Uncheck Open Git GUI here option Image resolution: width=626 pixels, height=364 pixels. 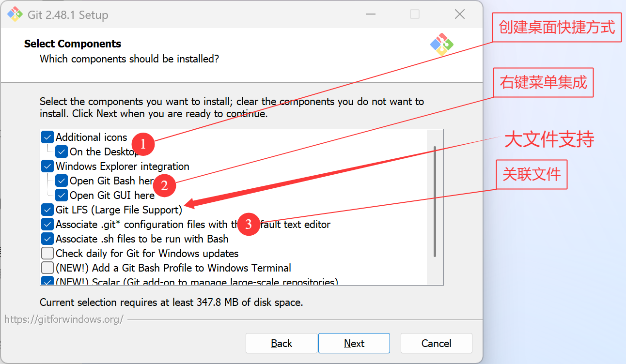(x=62, y=196)
